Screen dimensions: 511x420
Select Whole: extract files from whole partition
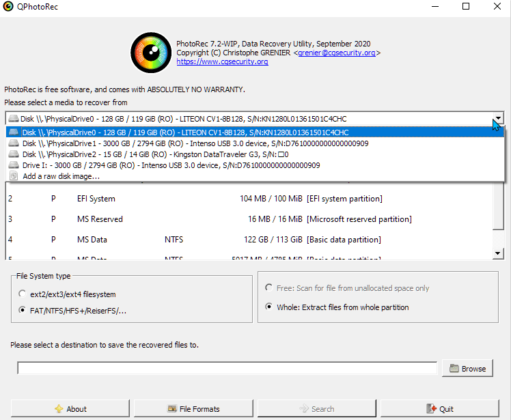coord(269,307)
